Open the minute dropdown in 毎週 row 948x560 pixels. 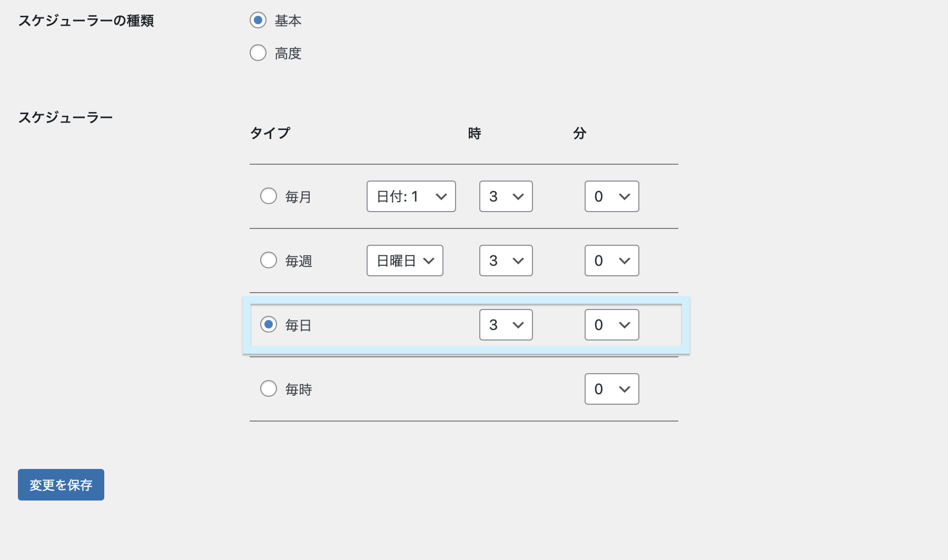coord(612,261)
